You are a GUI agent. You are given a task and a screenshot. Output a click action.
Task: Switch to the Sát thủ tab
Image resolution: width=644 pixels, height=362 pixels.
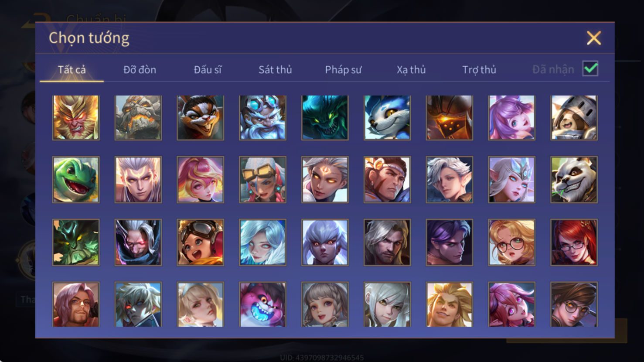pos(275,70)
